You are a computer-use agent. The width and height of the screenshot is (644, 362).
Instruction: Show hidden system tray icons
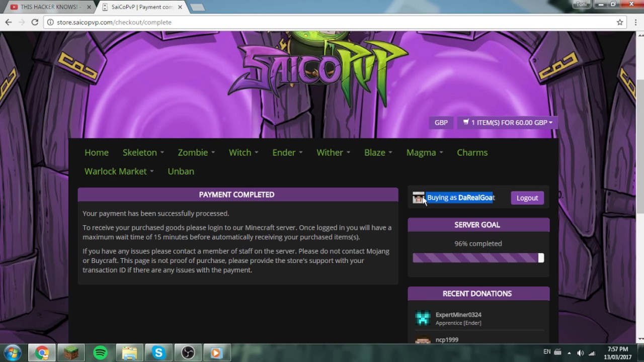tap(569, 353)
